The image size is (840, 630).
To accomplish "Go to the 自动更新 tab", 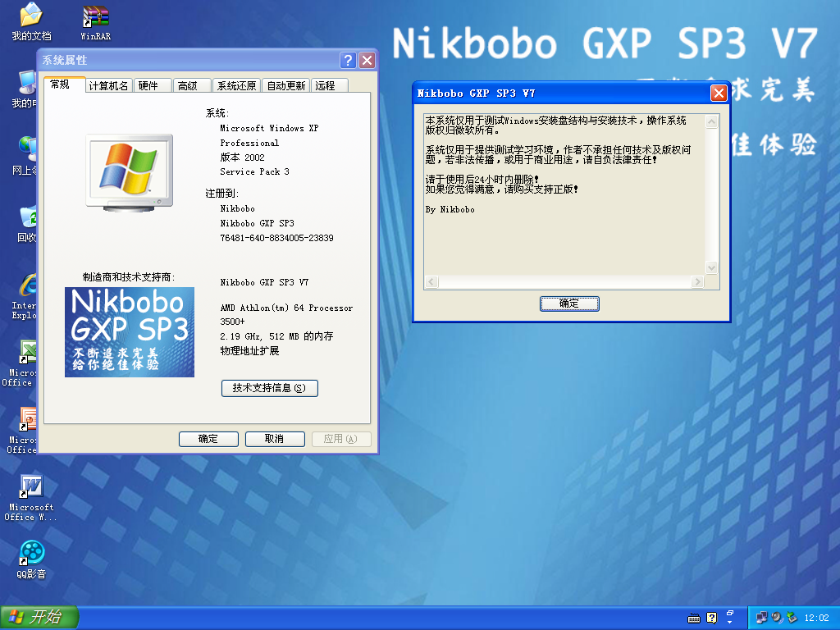I will (x=286, y=85).
